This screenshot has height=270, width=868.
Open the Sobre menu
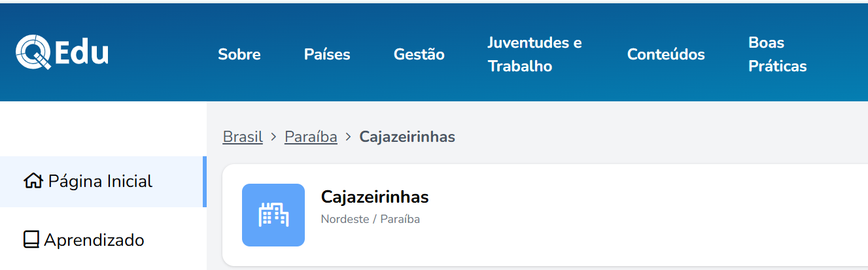tap(239, 54)
